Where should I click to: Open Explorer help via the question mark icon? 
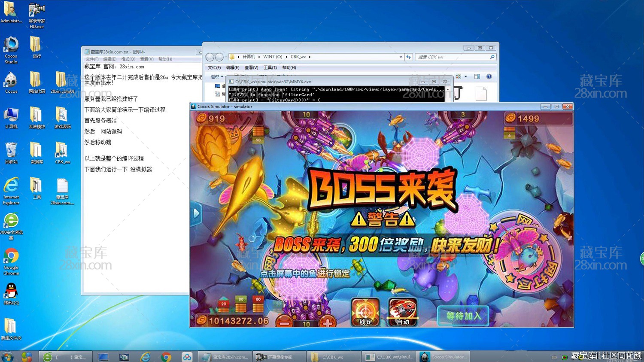[489, 76]
